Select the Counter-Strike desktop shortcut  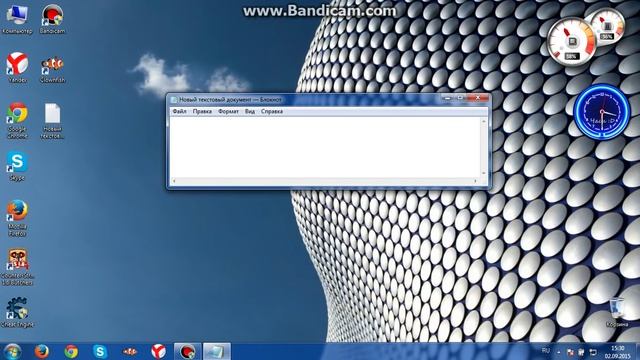[x=17, y=267]
